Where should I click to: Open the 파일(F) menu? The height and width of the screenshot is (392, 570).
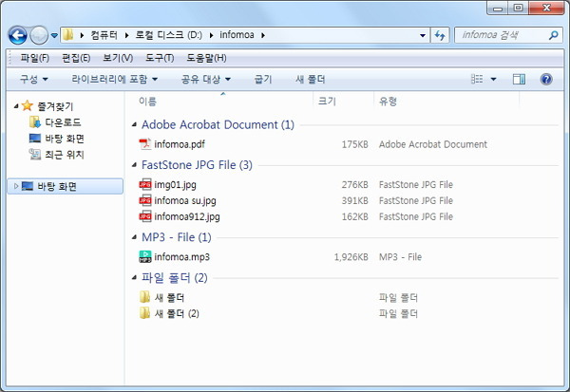pyautogui.click(x=34, y=58)
